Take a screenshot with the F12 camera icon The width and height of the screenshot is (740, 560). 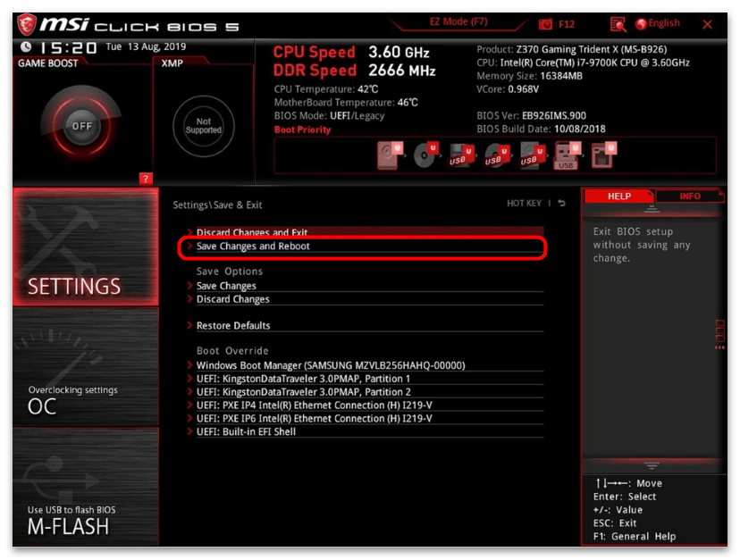point(545,24)
